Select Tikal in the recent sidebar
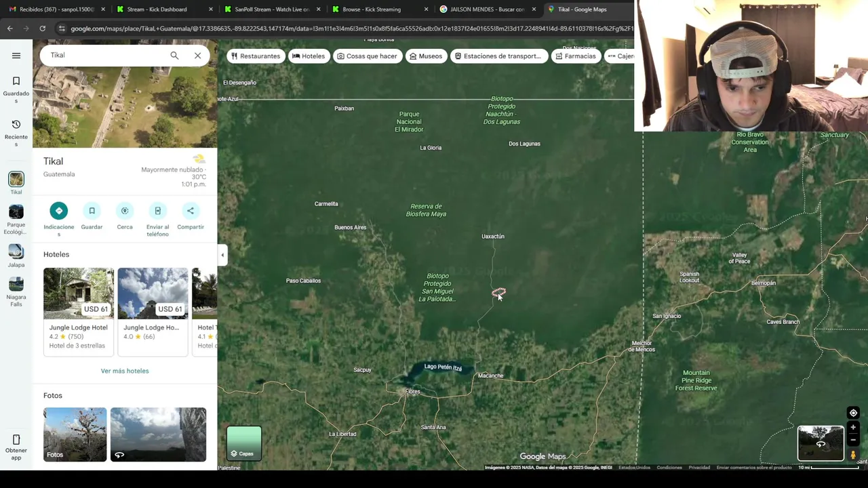868x488 pixels. [x=16, y=183]
